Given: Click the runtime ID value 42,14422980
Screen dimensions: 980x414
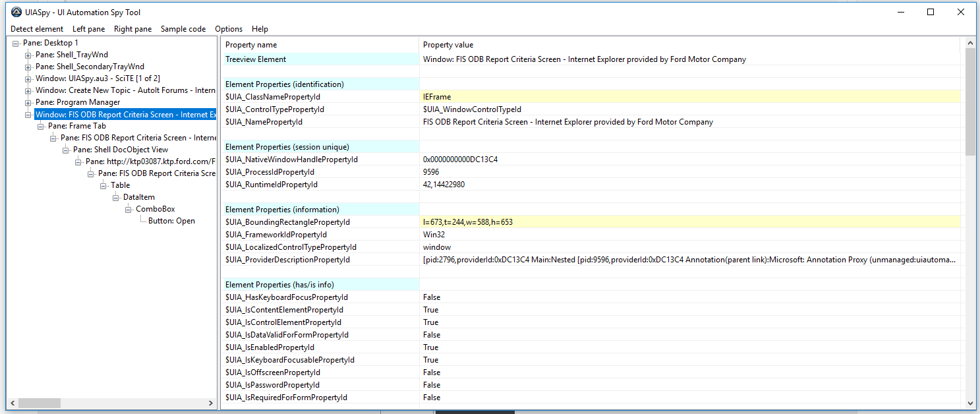Looking at the screenshot, I should [x=444, y=185].
